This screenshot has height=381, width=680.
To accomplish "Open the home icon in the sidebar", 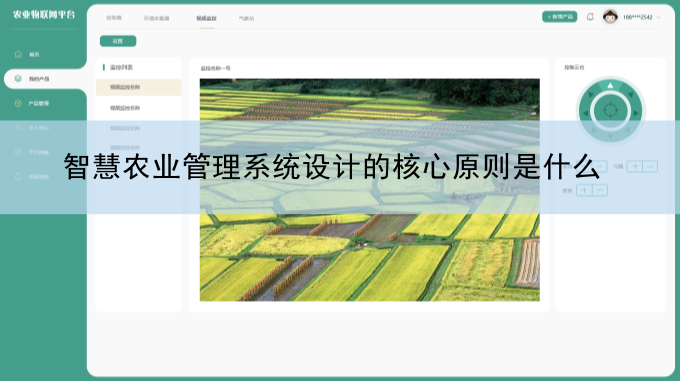I will [x=18, y=54].
